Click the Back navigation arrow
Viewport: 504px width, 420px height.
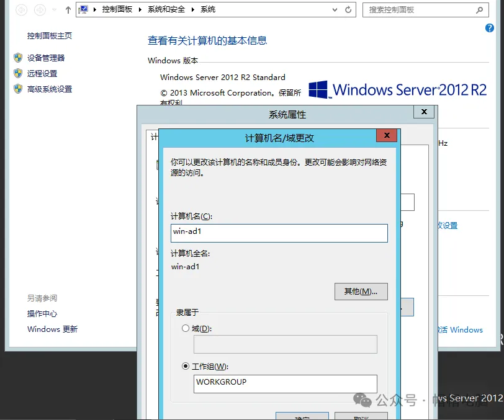click(22, 10)
